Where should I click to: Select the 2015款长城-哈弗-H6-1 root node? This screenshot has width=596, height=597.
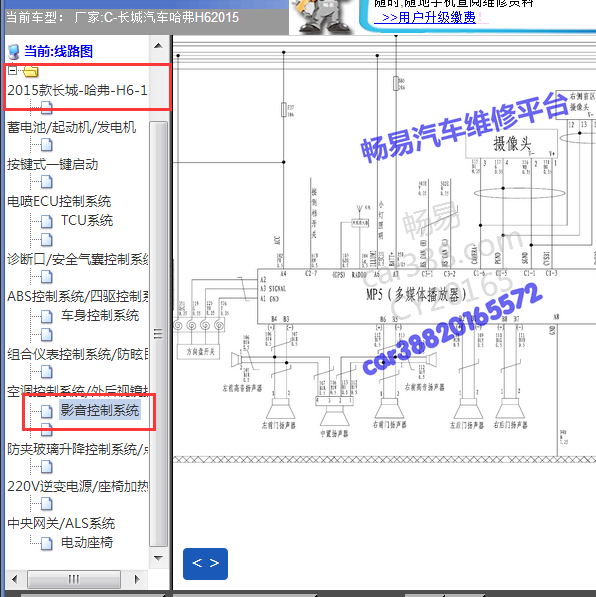click(x=77, y=90)
